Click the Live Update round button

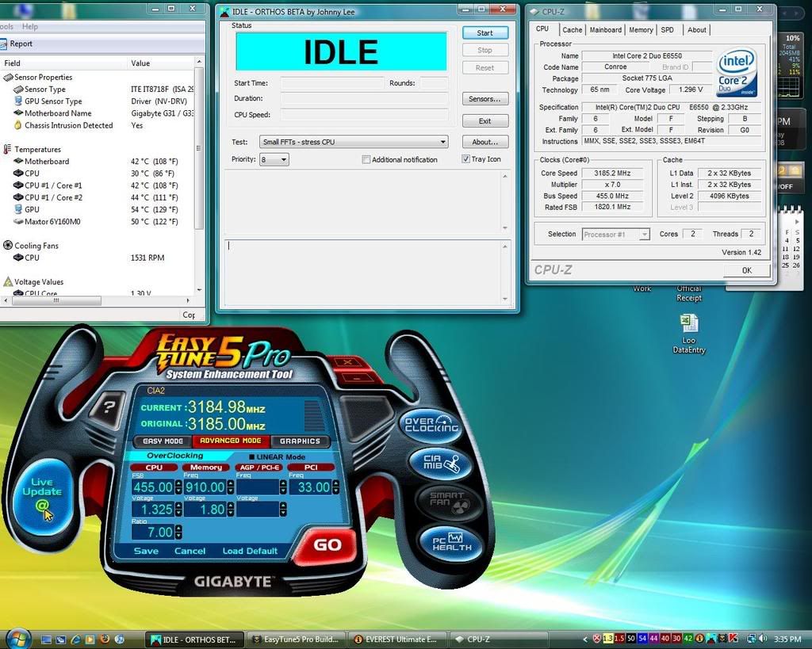point(42,494)
